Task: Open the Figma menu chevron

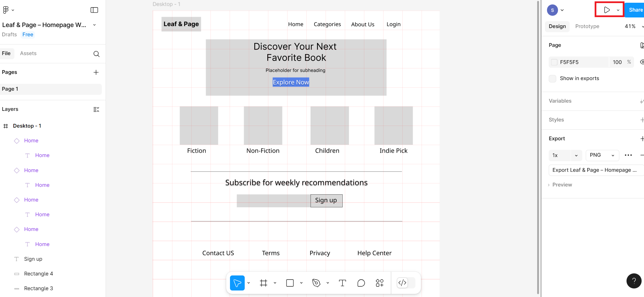Action: click(x=13, y=10)
